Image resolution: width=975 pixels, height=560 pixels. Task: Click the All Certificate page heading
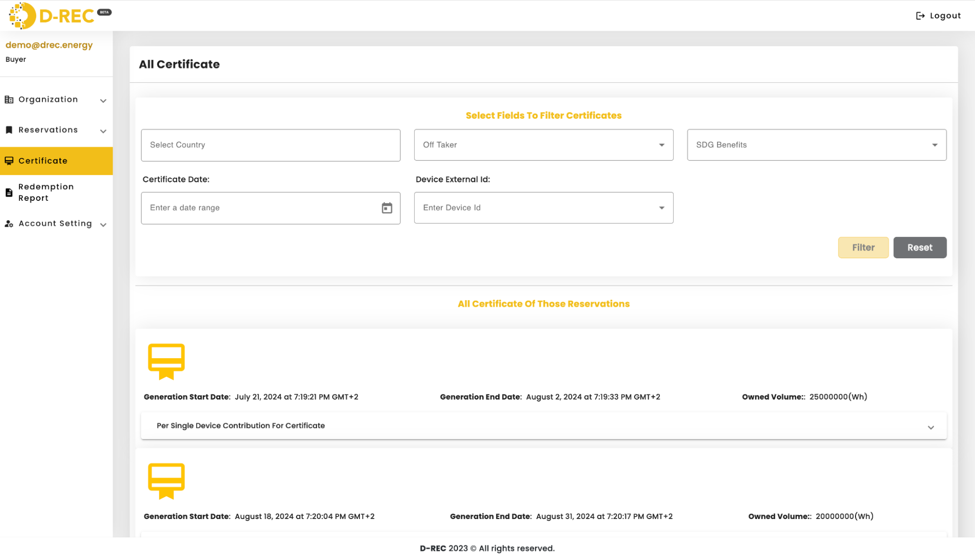coord(179,64)
